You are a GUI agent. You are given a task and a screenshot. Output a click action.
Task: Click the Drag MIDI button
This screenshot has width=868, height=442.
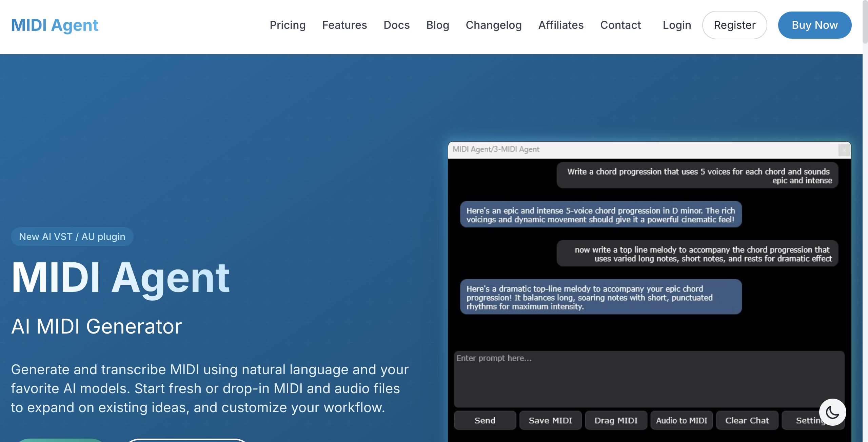coord(616,420)
